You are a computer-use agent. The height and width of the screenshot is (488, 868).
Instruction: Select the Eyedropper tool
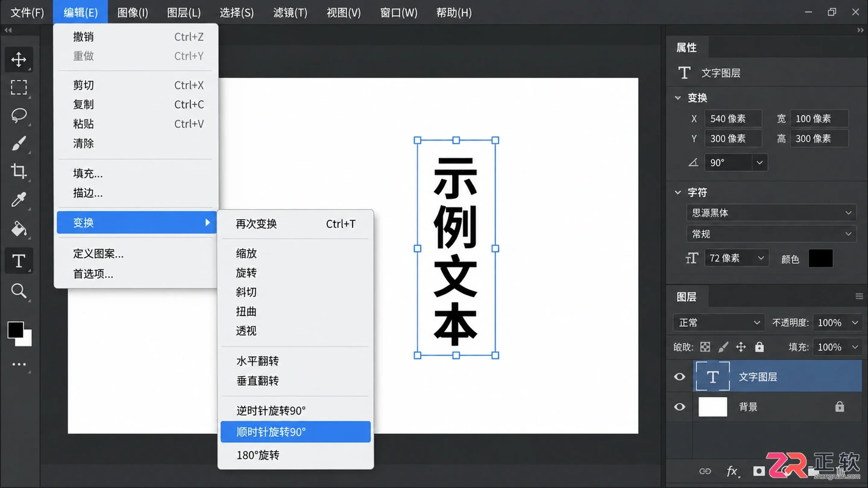click(x=19, y=200)
